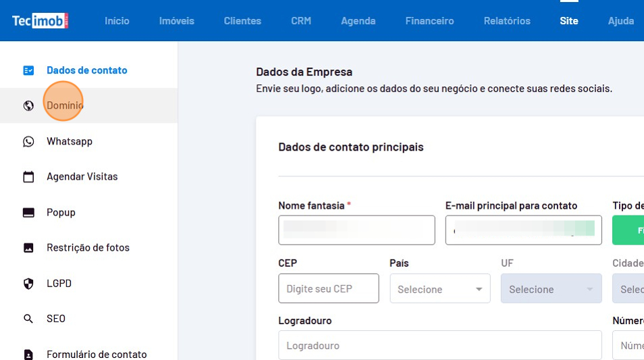
Task: Click the green Tipo de pessoa button
Action: click(629, 230)
